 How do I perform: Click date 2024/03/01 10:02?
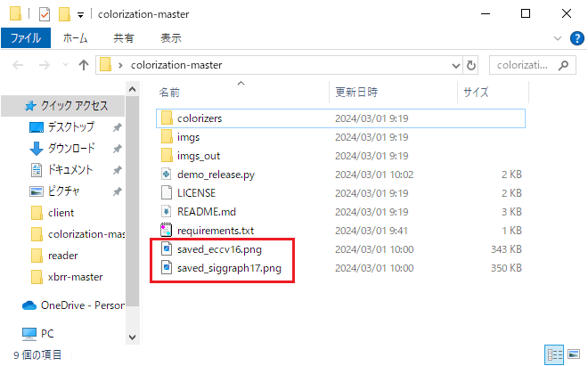tap(374, 175)
